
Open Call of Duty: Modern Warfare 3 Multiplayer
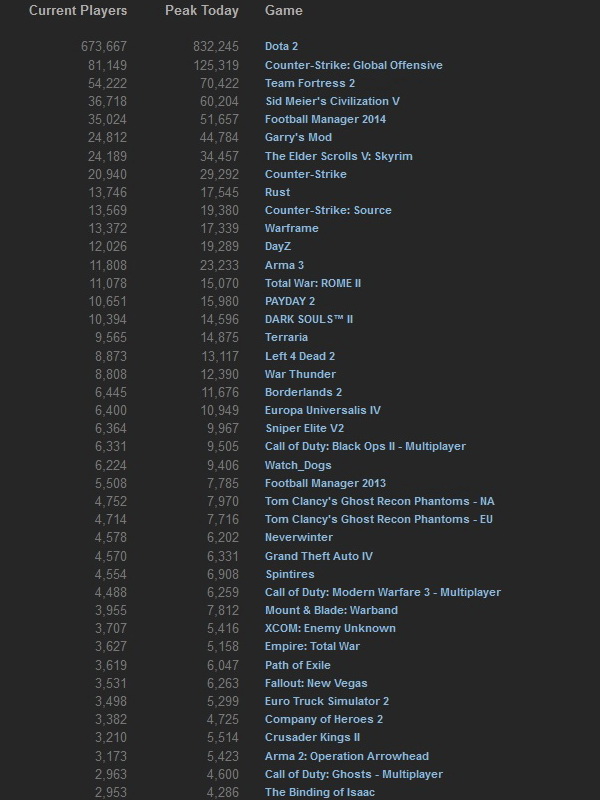(383, 592)
